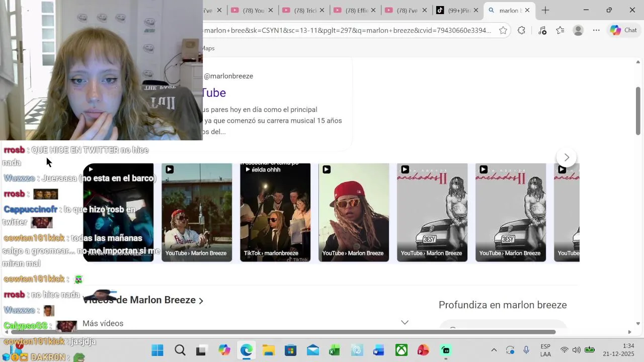Switch to the '(78) Tricl' tab
The height and width of the screenshot is (362, 644).
pyautogui.click(x=299, y=10)
